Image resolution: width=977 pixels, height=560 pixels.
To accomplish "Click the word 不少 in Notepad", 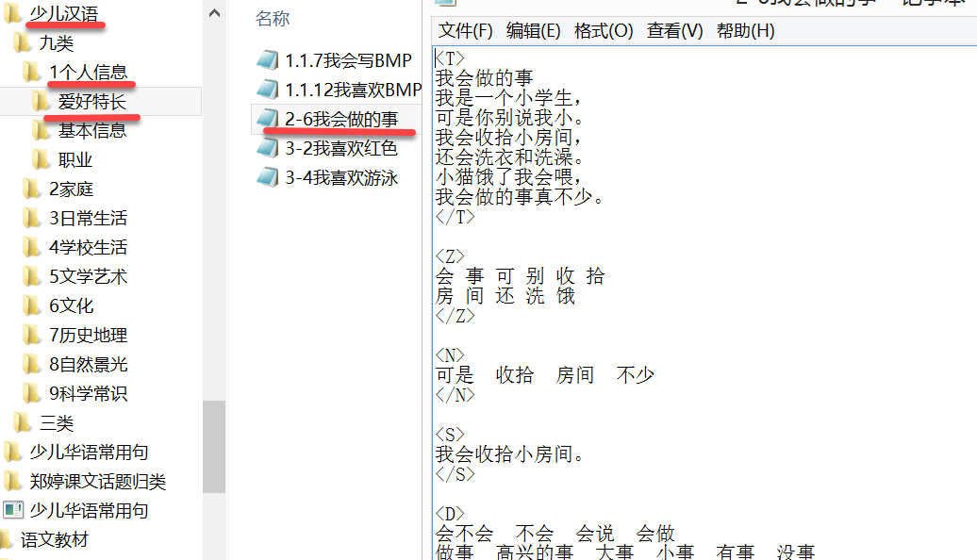I will (x=635, y=374).
